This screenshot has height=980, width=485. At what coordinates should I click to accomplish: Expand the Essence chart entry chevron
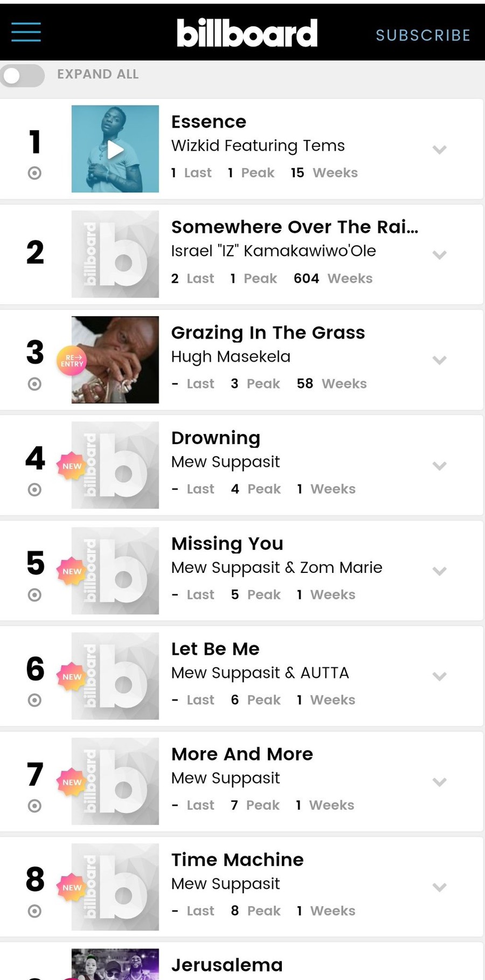tap(440, 150)
